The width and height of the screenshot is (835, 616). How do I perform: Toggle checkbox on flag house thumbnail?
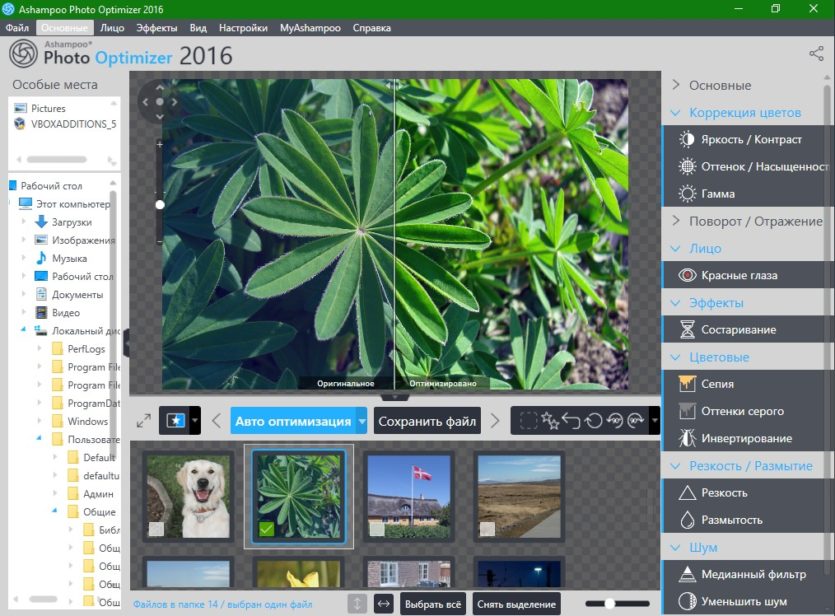(377, 529)
